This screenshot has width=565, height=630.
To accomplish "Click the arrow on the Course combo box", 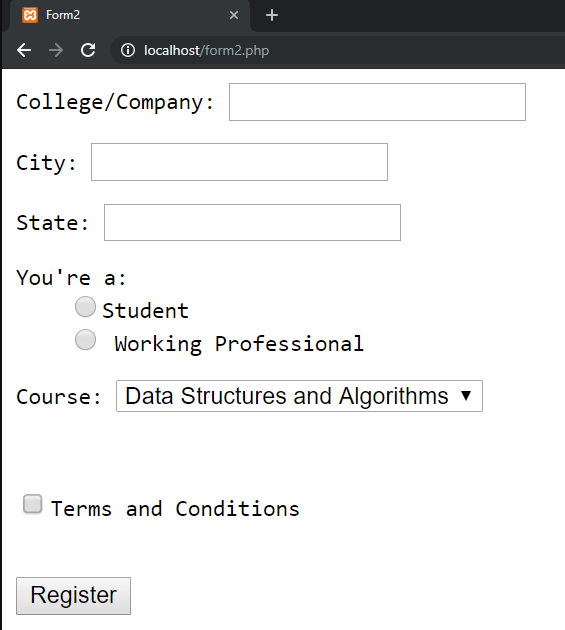I will [x=466, y=396].
